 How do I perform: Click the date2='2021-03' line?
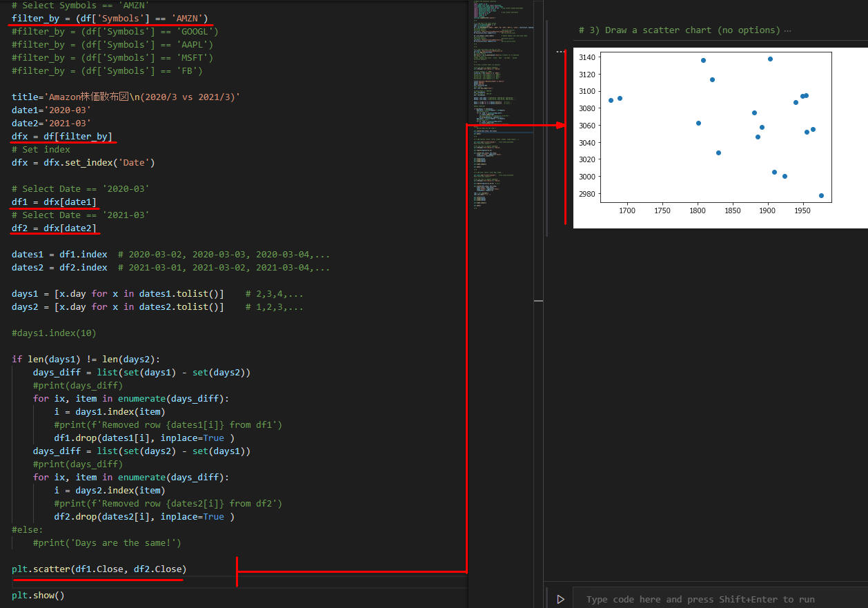pyautogui.click(x=51, y=123)
